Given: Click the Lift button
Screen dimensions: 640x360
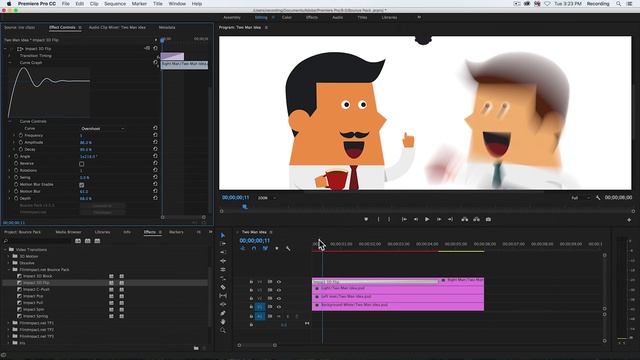Looking at the screenshot, I should pyautogui.click(x=464, y=219).
